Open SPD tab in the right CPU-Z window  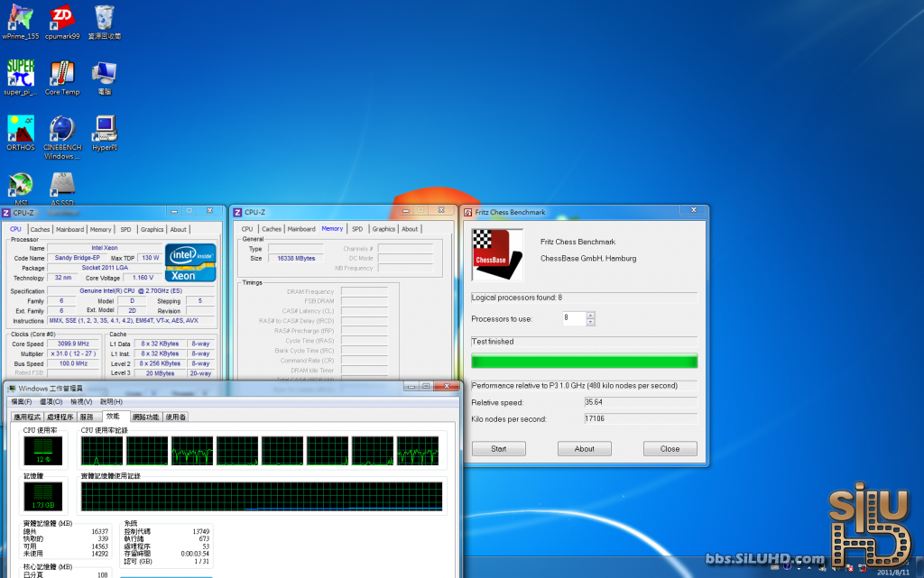pos(357,229)
